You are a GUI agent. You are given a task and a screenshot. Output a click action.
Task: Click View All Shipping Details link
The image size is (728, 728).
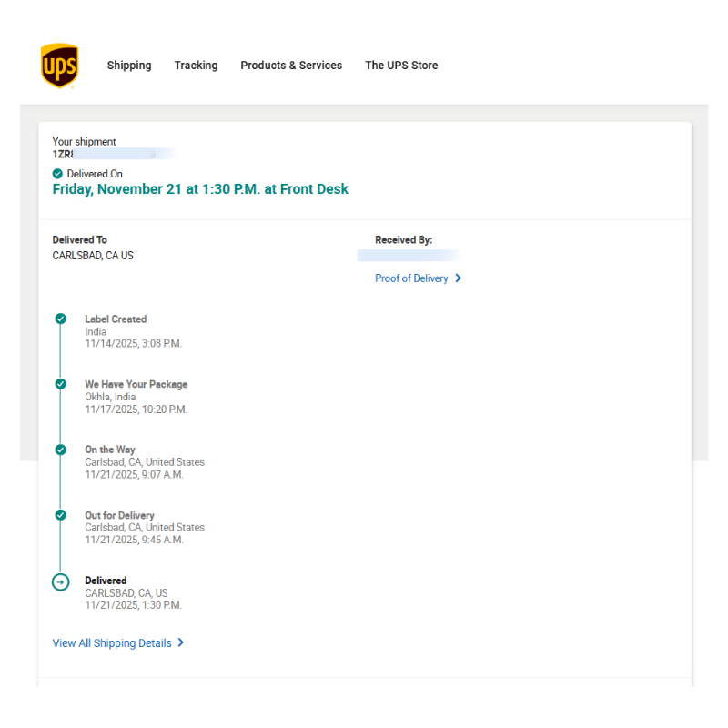coord(112,643)
